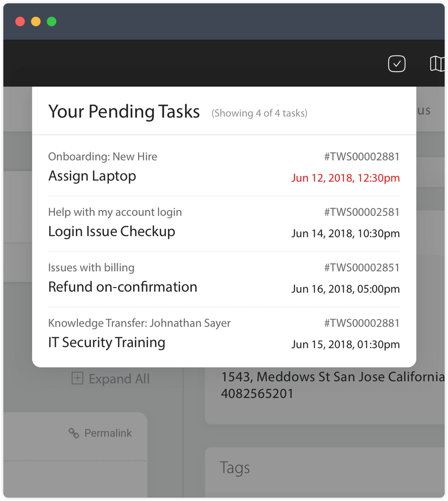Click Knowledge Transfer: Johnathan Sayer subject
448x501 pixels.
click(139, 323)
